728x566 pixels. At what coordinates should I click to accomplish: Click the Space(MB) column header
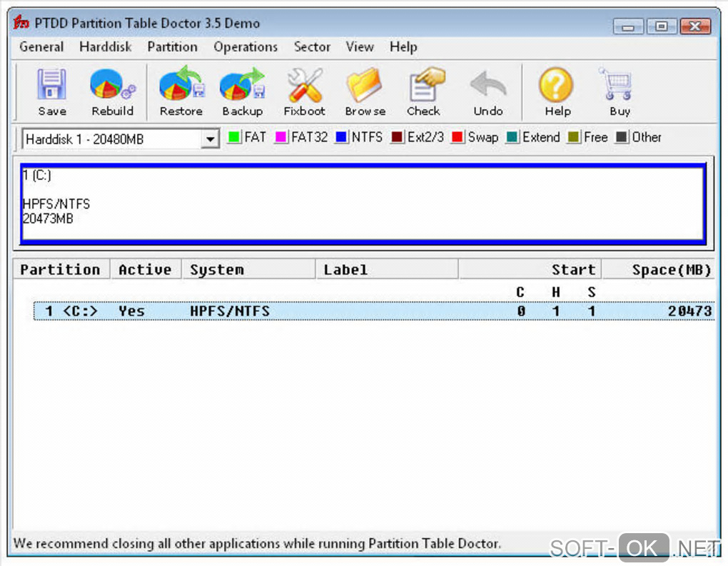pos(658,269)
